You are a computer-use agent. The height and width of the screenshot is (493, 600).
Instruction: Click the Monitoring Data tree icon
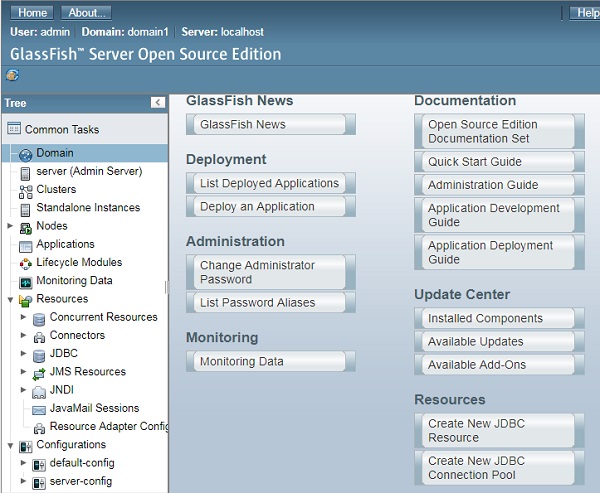[x=25, y=283]
